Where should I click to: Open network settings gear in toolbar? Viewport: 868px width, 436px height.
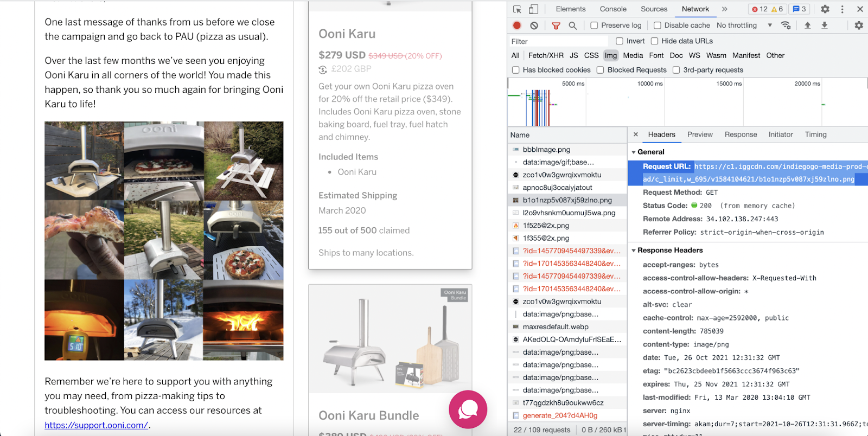point(859,25)
